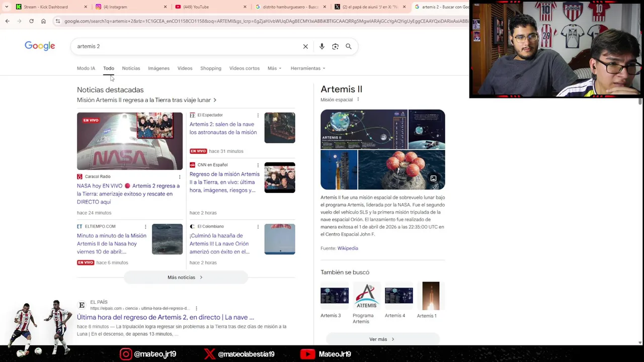The image size is (644, 362).
Task: Open options for El Colombiano article
Action: (258, 227)
